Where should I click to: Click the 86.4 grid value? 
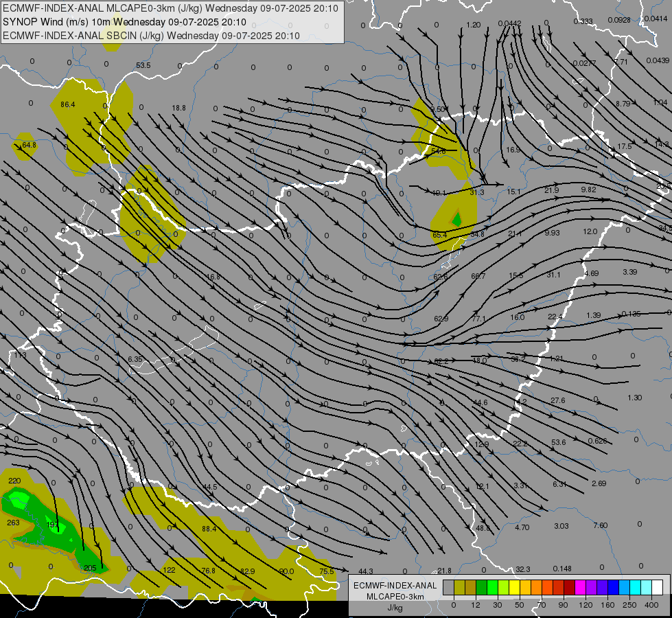[68, 104]
